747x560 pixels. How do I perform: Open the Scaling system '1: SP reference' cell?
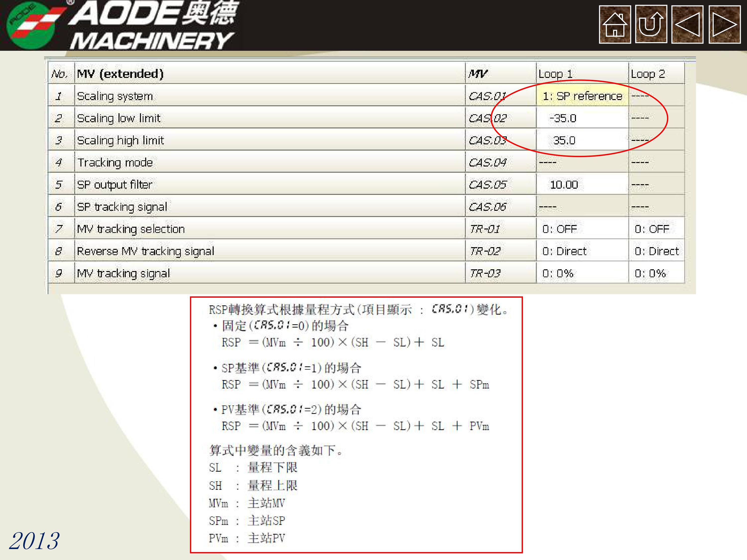click(582, 96)
